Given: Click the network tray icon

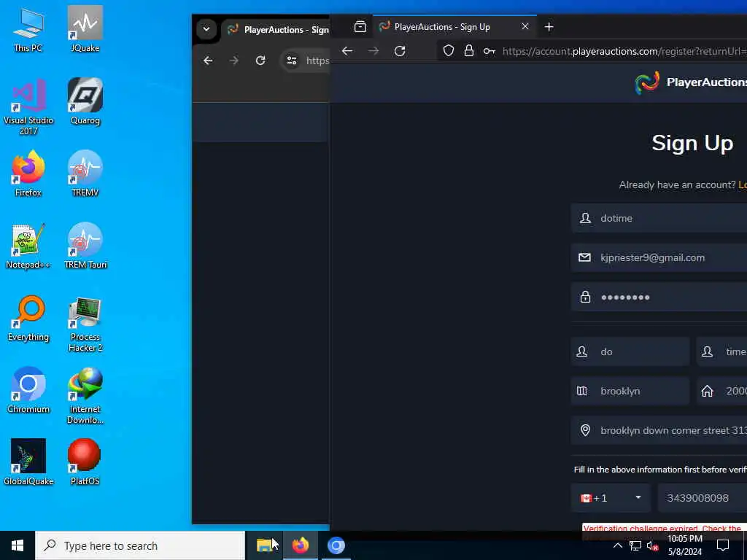Looking at the screenshot, I should coord(635,545).
